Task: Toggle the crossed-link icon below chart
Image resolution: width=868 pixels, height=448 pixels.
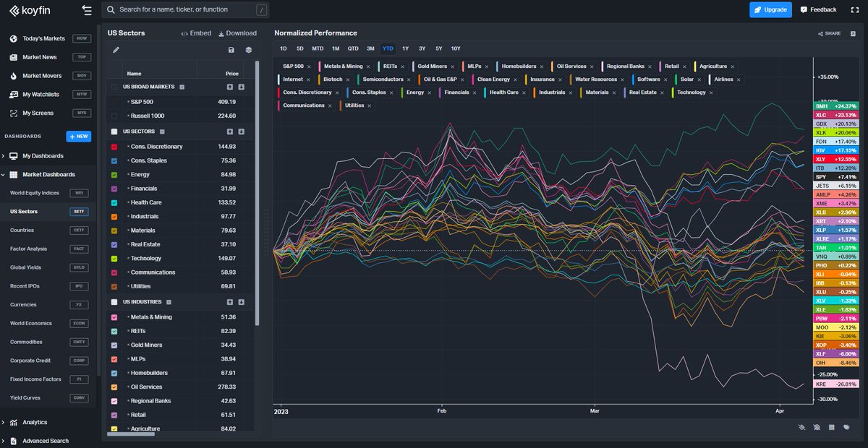Action: 801,427
